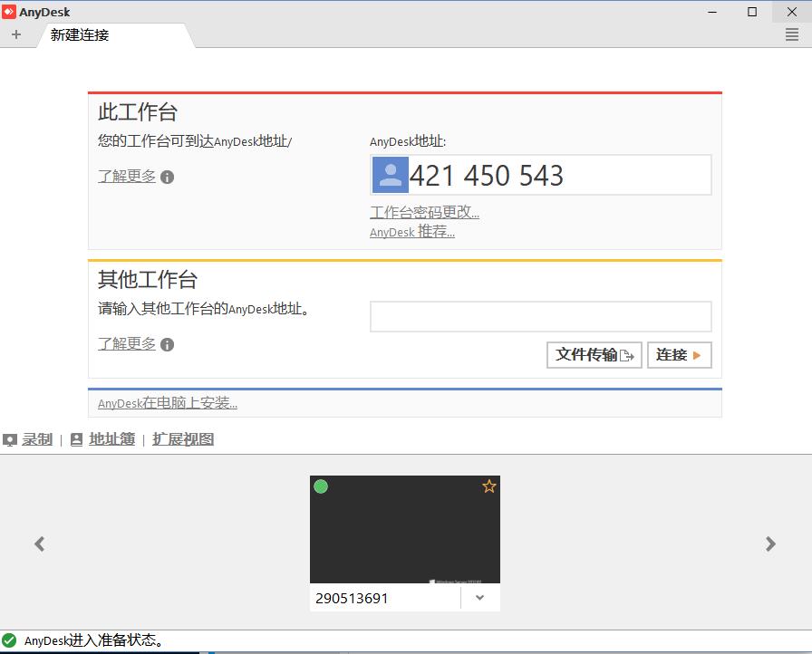This screenshot has width=812, height=654.
Task: Open the 扩展视图 link
Action: pos(183,439)
